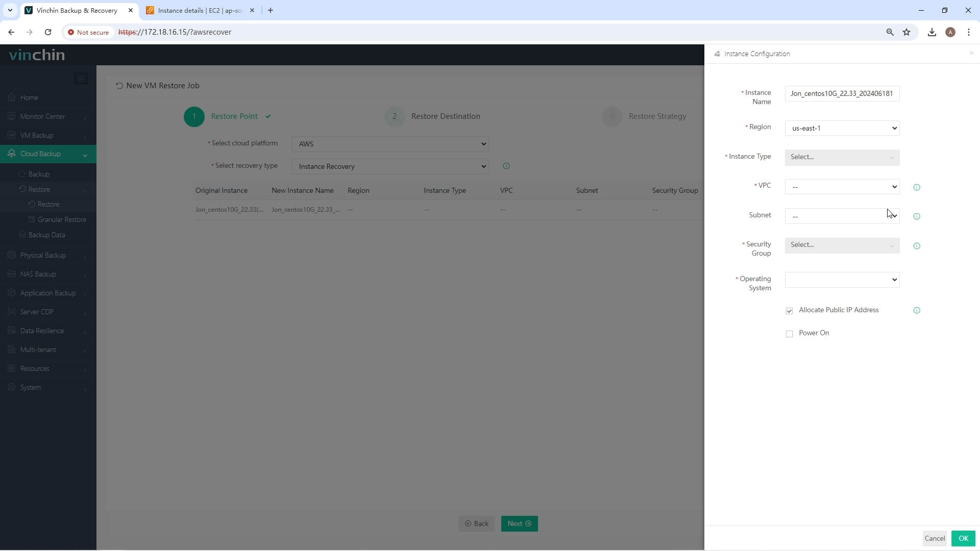Click the Security Group info tooltip icon

click(x=917, y=245)
